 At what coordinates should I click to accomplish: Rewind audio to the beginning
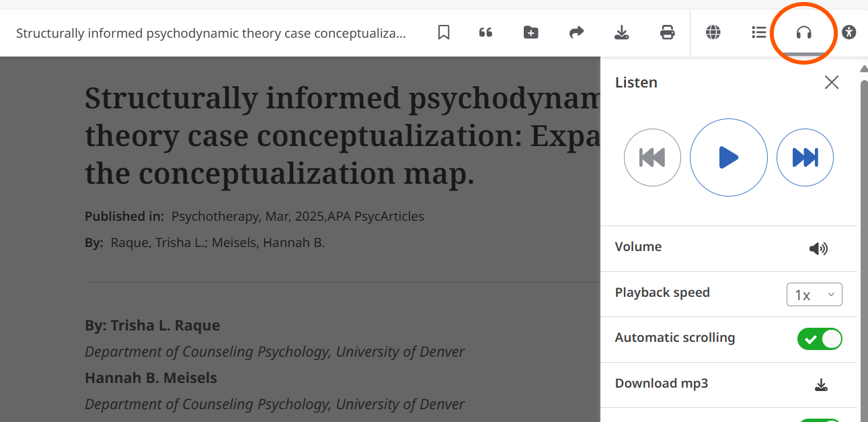click(652, 157)
